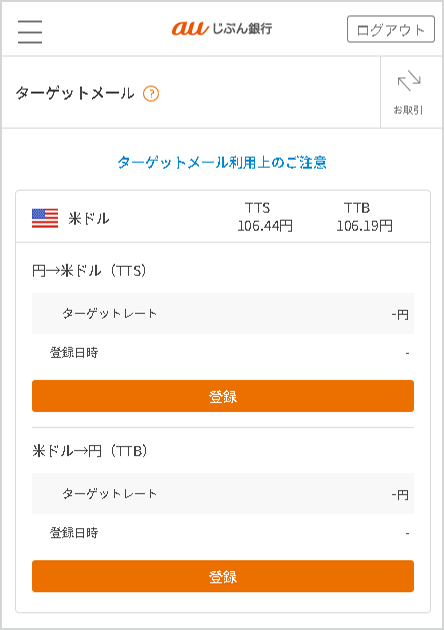The image size is (444, 630).
Task: Click the au じぶん銀行 logo
Action: coord(222,29)
